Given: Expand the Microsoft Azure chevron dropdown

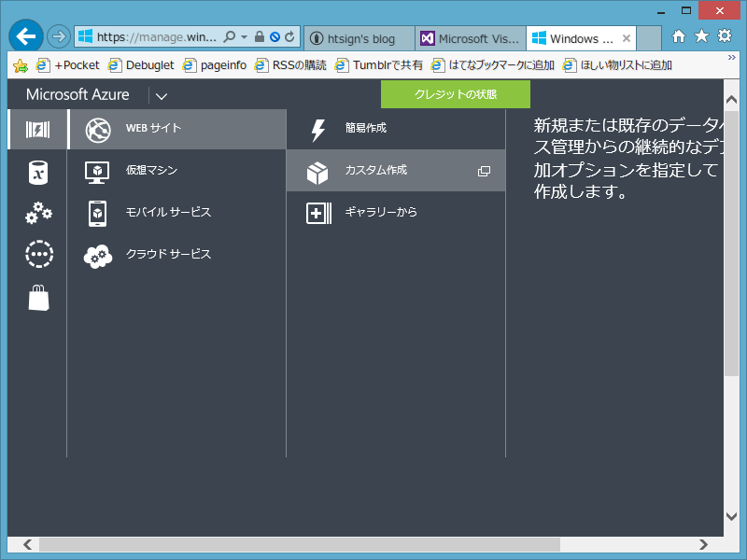Looking at the screenshot, I should 161,94.
